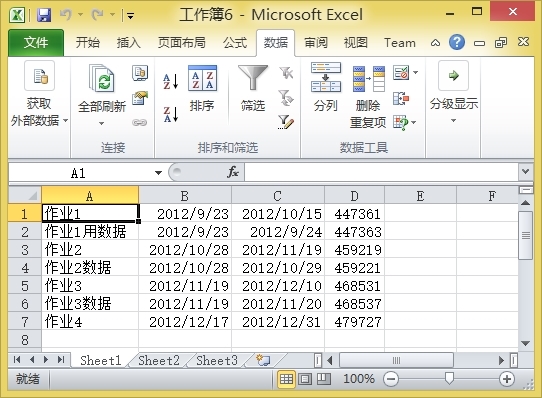Click the Undo arrow icon

coord(66,15)
